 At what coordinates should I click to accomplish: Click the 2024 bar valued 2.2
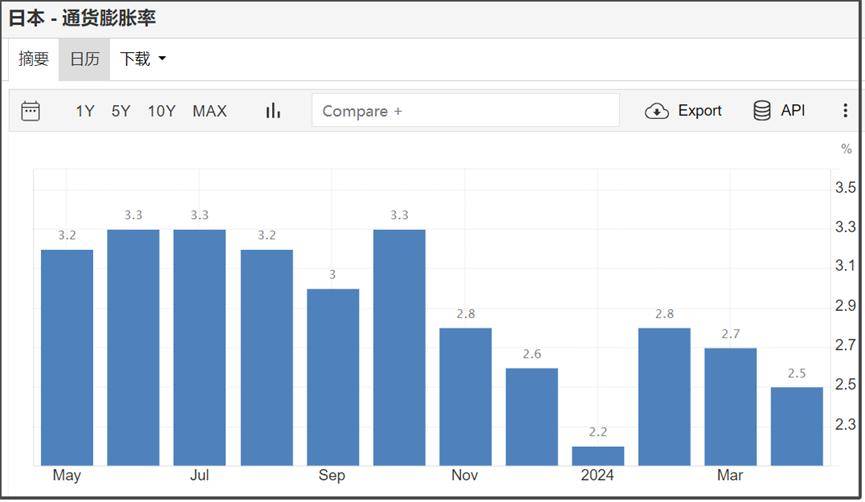point(598,456)
